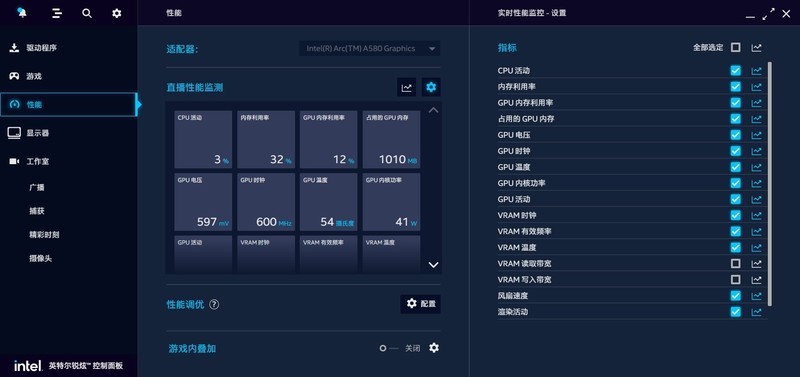Click the search magnifier icon
The height and width of the screenshot is (377, 800).
[x=87, y=13]
